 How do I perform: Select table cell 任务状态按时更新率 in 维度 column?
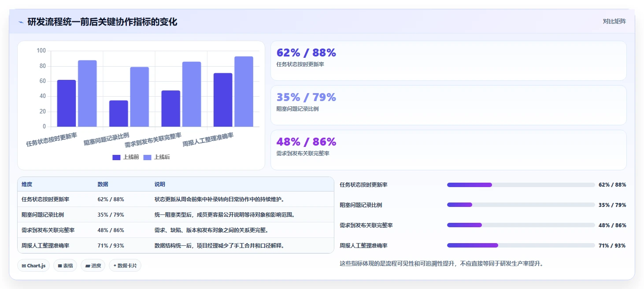(45, 199)
